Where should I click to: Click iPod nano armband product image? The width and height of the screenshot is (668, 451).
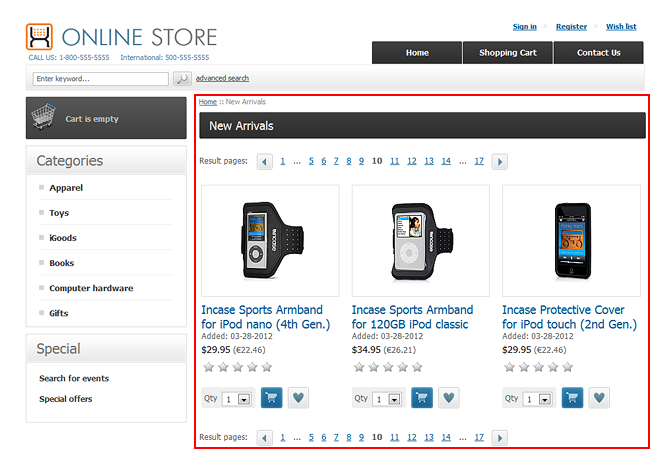pos(270,241)
